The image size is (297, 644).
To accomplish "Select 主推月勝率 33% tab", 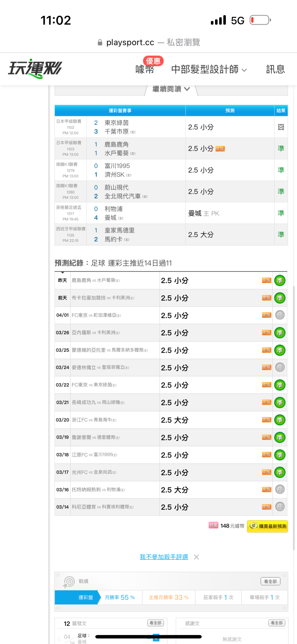I will click(169, 598).
